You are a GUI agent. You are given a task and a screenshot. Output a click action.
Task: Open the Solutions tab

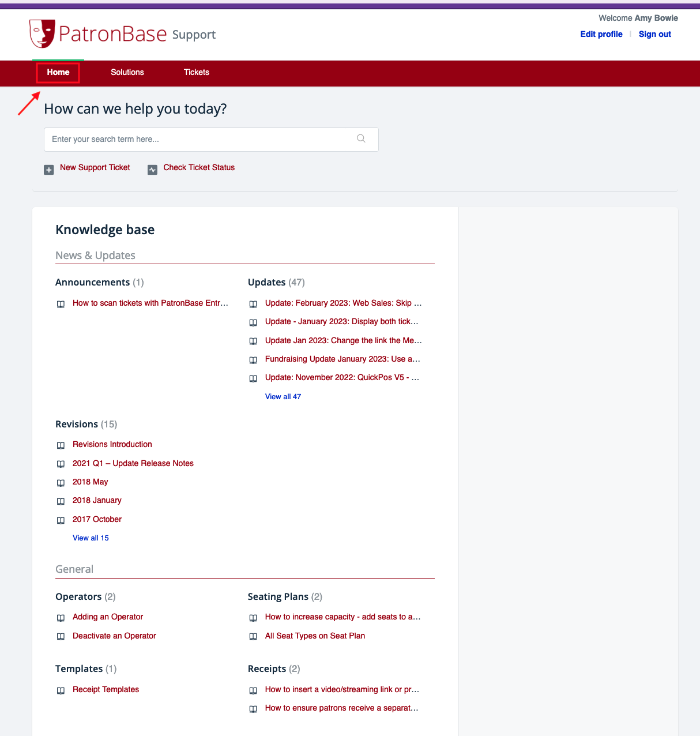coord(127,72)
